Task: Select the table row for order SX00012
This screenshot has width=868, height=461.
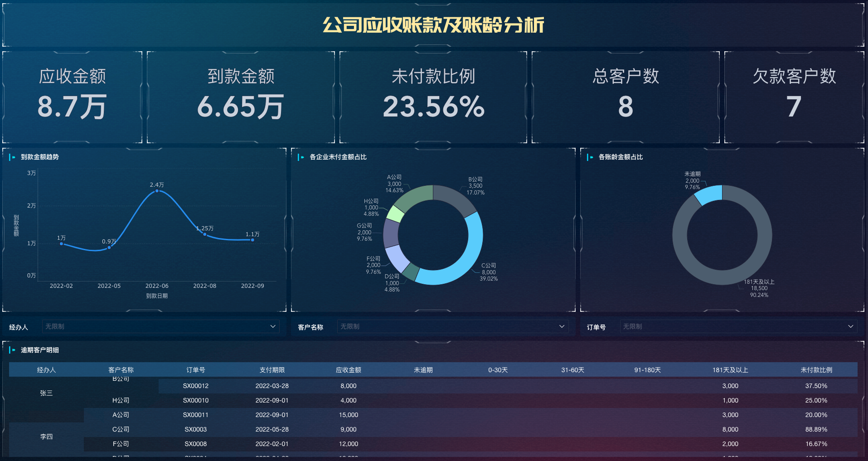Action: [348, 386]
